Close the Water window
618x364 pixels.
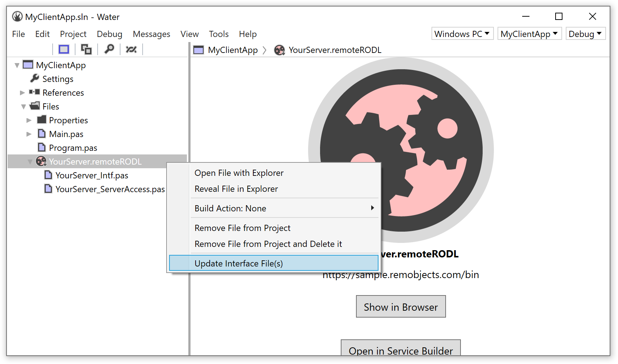pyautogui.click(x=592, y=16)
